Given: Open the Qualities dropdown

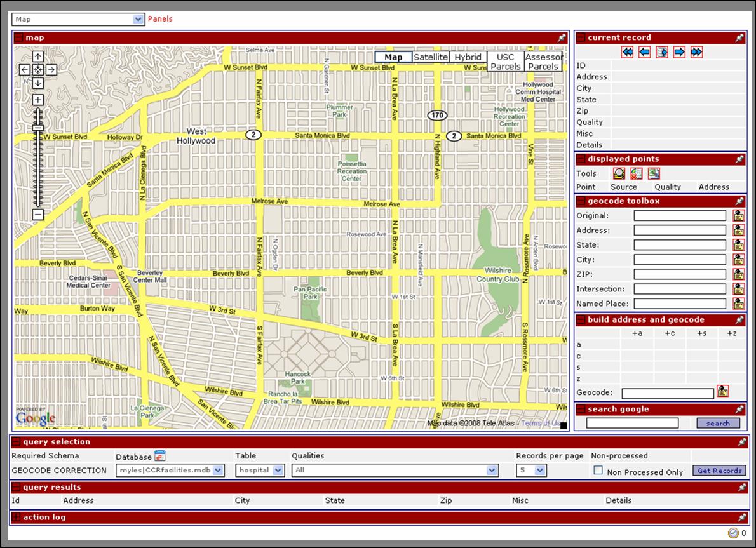Looking at the screenshot, I should (395, 471).
